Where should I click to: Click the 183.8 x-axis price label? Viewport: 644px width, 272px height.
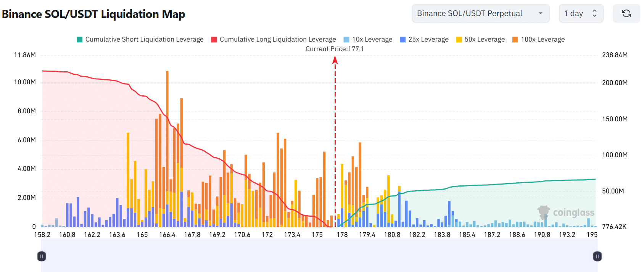442,235
